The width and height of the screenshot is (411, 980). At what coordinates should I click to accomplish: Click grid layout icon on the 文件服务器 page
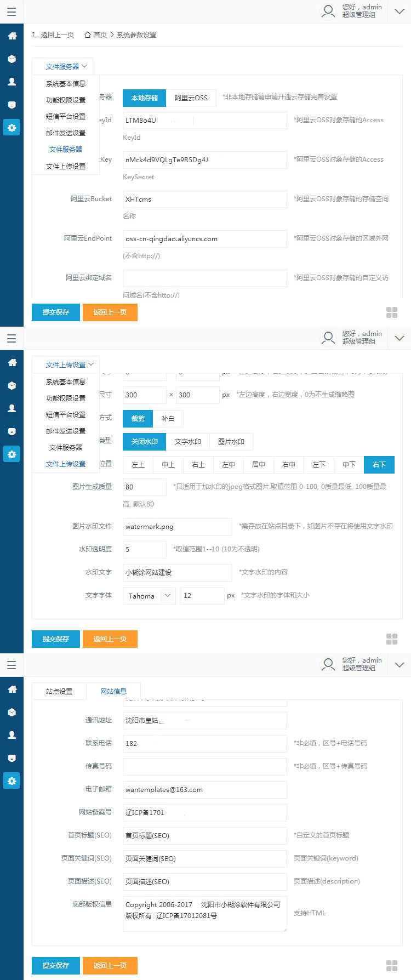click(x=392, y=312)
